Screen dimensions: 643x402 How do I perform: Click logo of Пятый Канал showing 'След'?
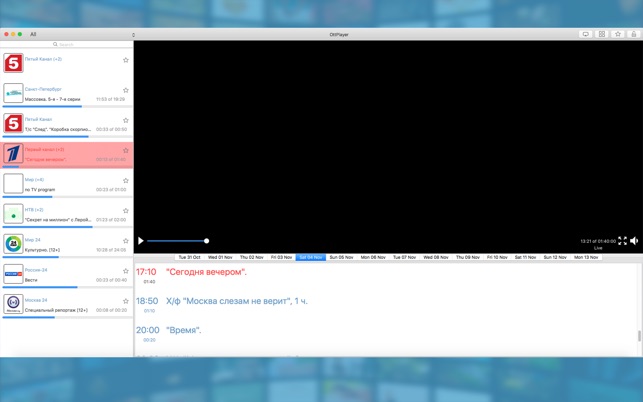click(x=13, y=123)
